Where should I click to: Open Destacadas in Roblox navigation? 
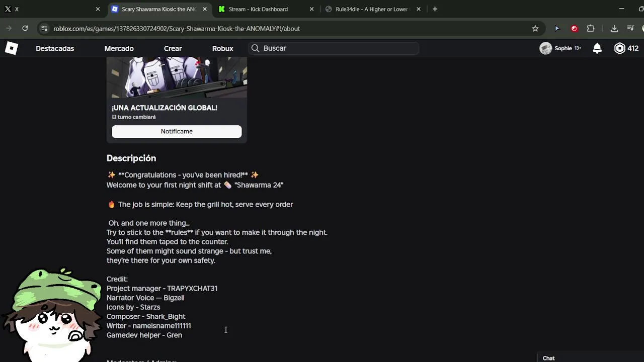tap(55, 48)
